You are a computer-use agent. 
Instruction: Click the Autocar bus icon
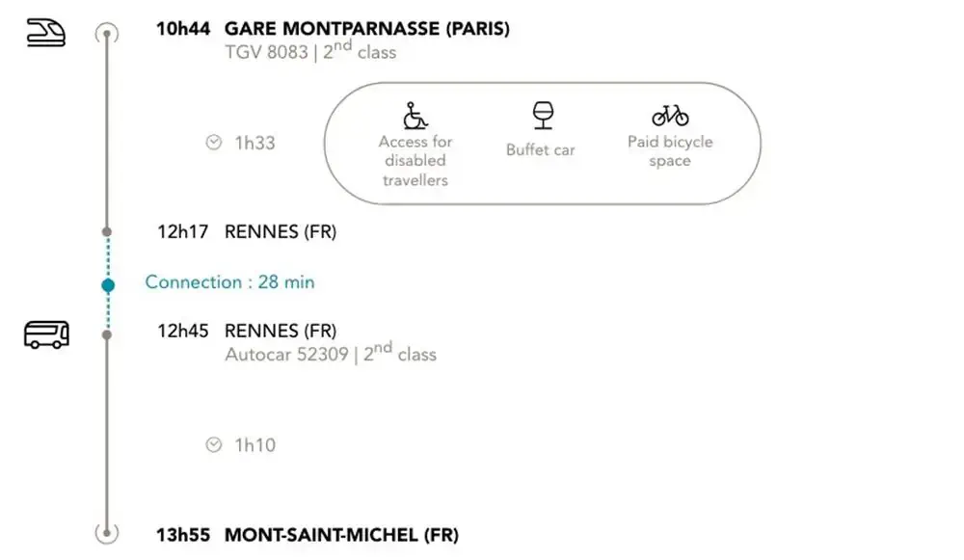tap(46, 334)
